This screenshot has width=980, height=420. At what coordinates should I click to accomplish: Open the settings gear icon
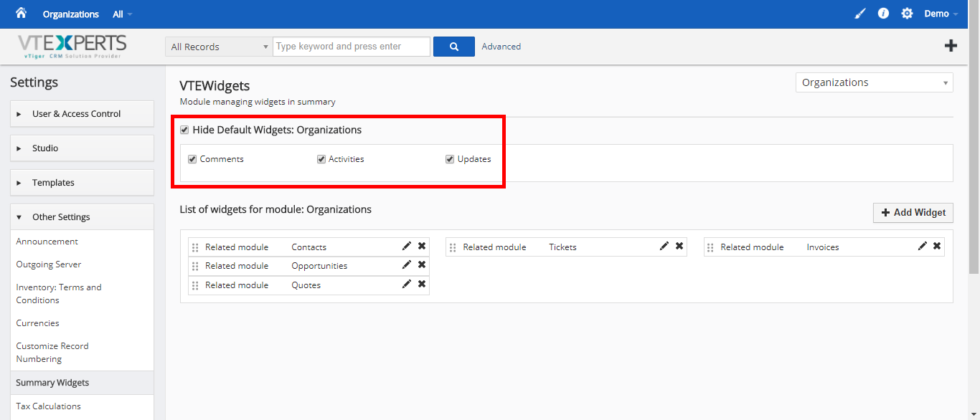(907, 14)
